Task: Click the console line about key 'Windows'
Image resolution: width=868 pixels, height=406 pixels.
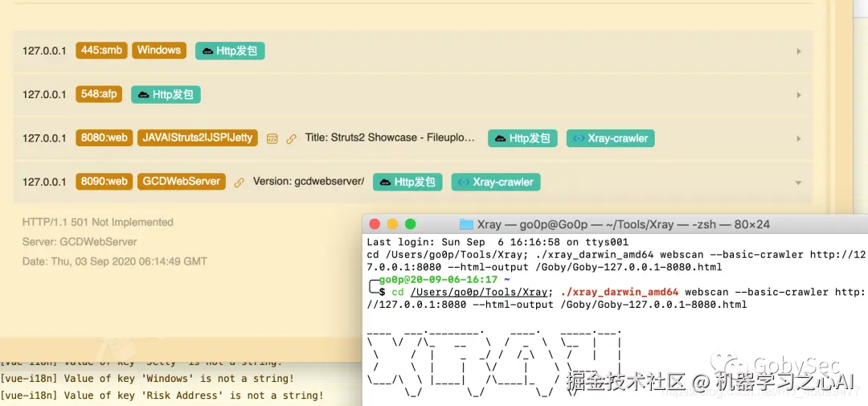Action: click(x=147, y=379)
